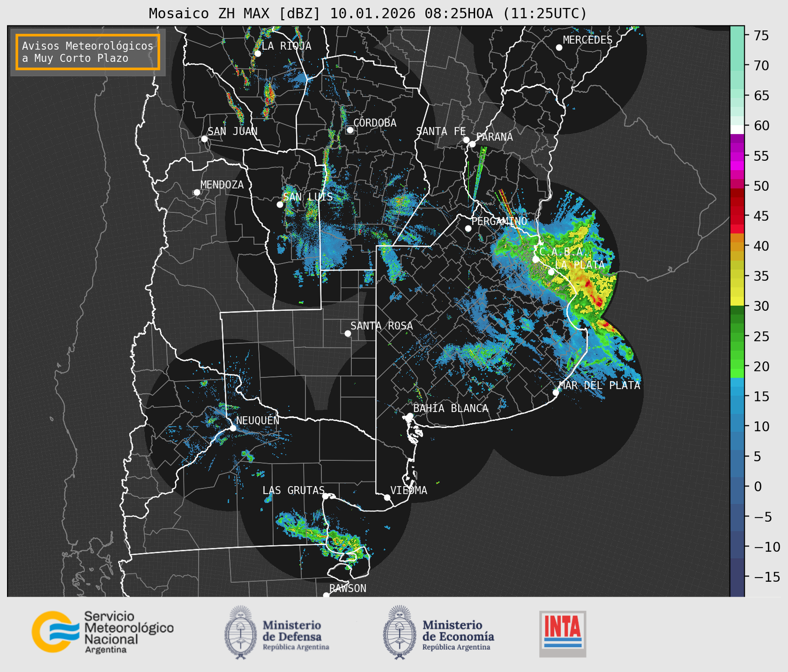Click the Servicio Meteorológico Nacional logo
Viewport: 788px width, 672px height.
[102, 632]
